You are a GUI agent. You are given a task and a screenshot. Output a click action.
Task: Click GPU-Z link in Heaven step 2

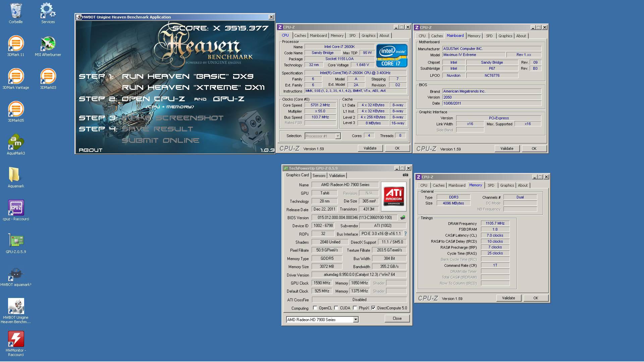pyautogui.click(x=229, y=99)
